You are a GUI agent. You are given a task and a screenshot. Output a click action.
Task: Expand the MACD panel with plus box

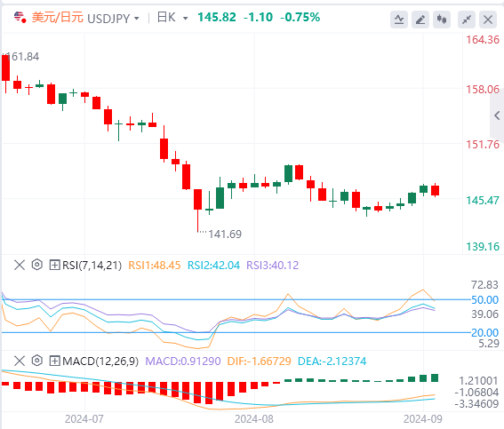pyautogui.click(x=54, y=361)
